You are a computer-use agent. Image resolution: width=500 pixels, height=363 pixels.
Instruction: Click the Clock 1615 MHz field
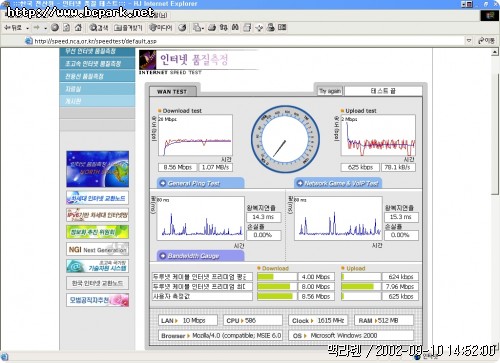(318, 320)
